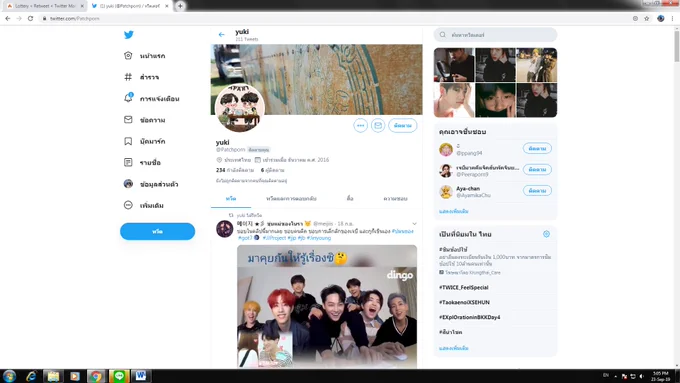Open trends settings gear icon

click(546, 234)
